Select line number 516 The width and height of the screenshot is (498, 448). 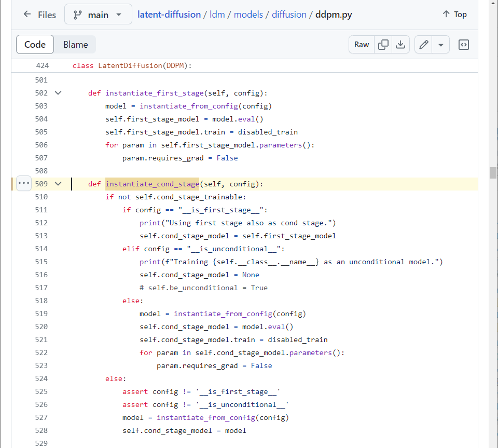point(41,275)
